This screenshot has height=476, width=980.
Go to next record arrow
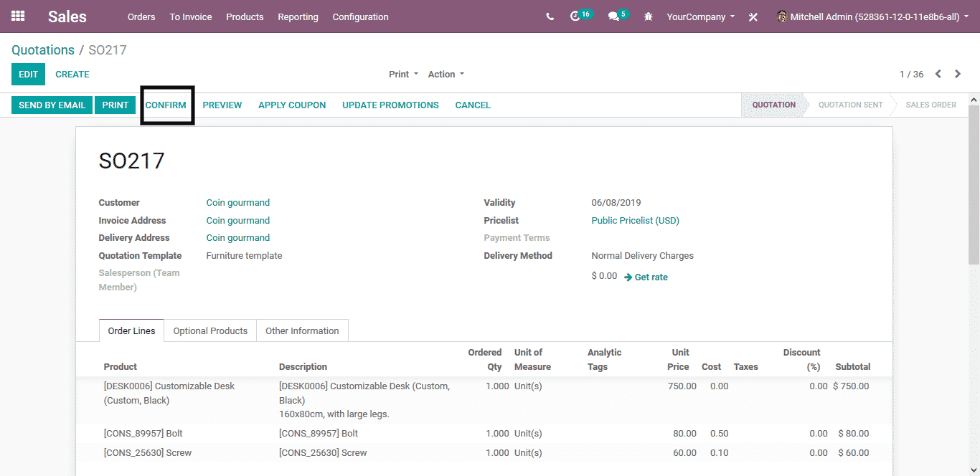[x=958, y=74]
